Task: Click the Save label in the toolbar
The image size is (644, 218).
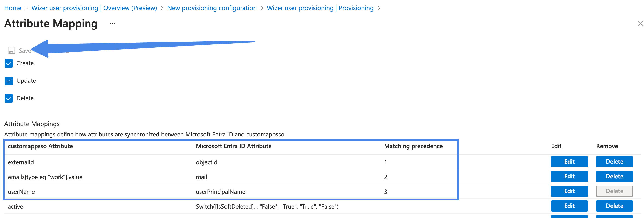Action: 25,51
